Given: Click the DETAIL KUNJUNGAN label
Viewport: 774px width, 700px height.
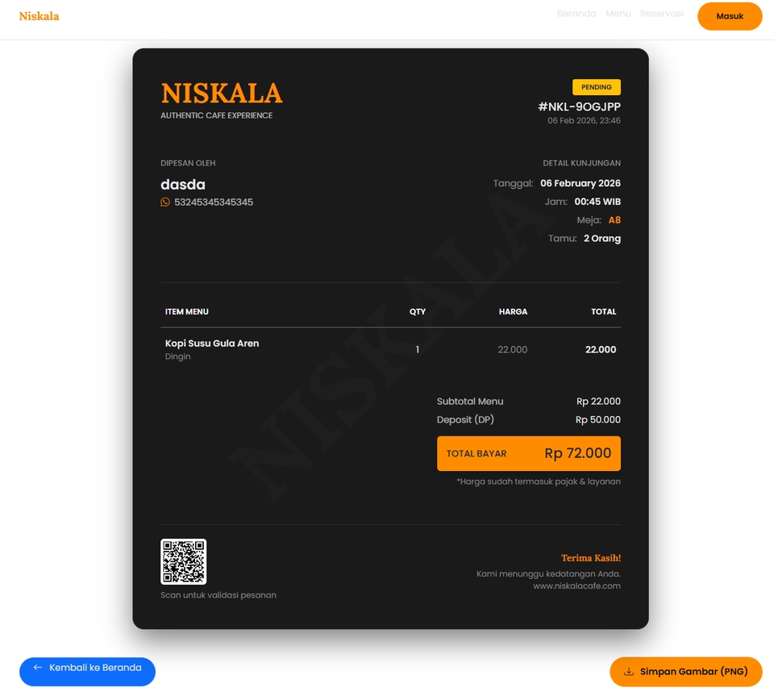Looking at the screenshot, I should point(581,163).
